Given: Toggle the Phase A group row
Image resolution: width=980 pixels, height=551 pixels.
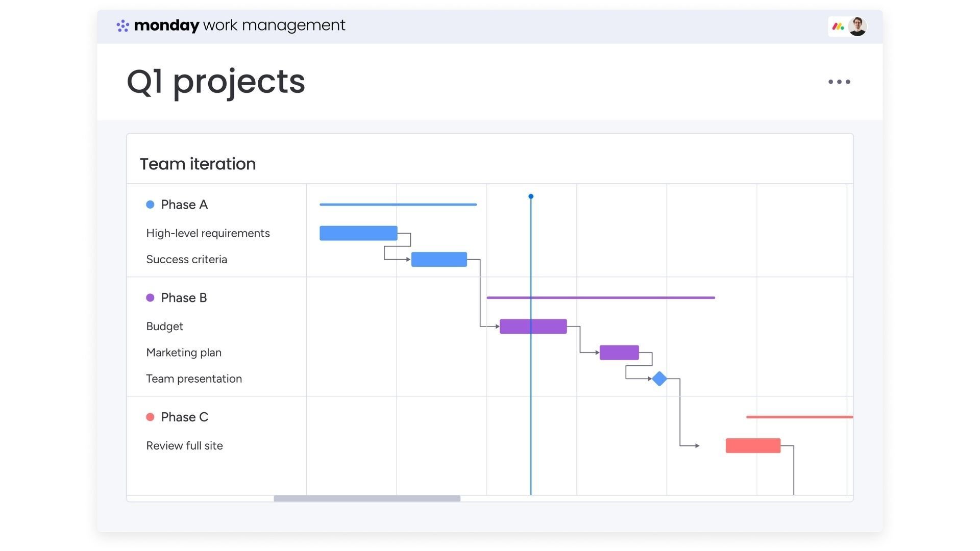Looking at the screenshot, I should (x=184, y=204).
